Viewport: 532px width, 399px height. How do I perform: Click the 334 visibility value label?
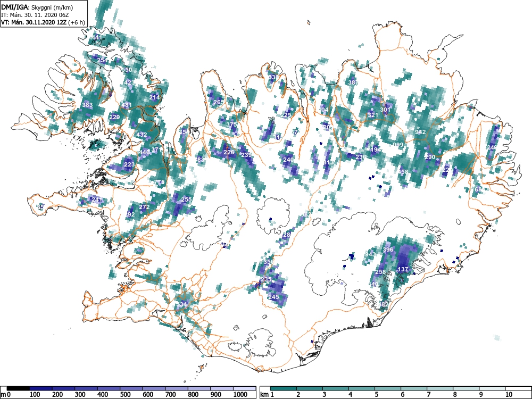pyautogui.click(x=181, y=304)
